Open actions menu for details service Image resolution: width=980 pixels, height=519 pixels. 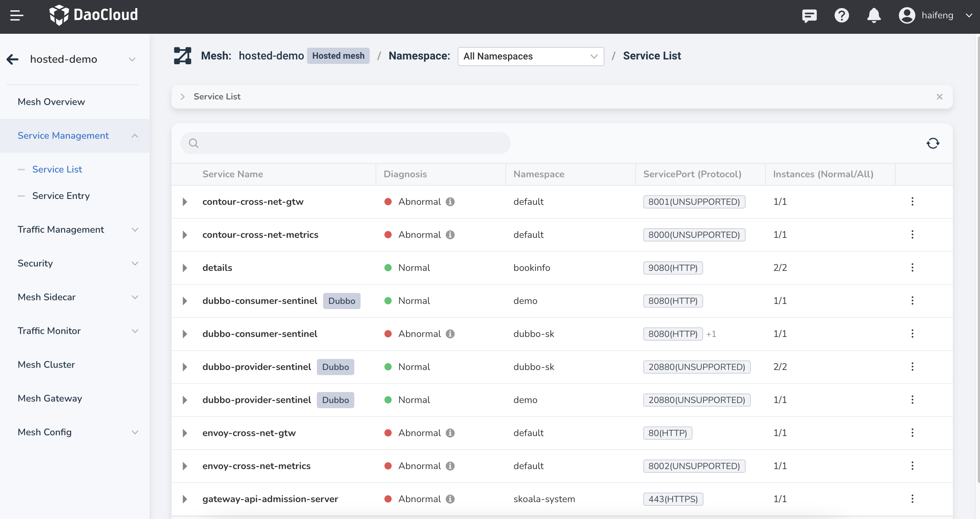(912, 268)
